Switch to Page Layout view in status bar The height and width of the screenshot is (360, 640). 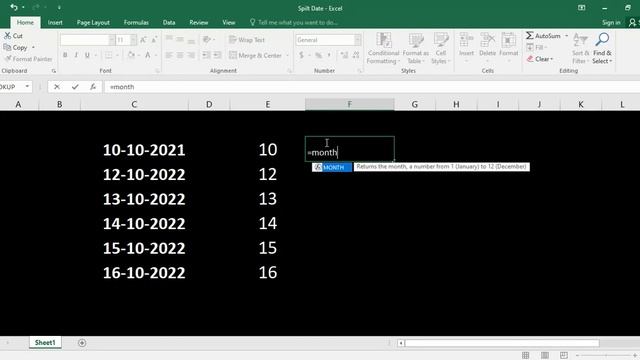(x=544, y=355)
